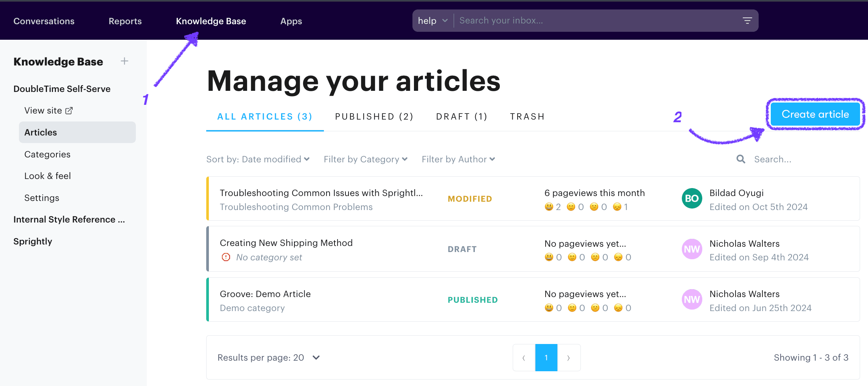Select page 1 in the pagination bar
The width and height of the screenshot is (868, 386).
(546, 357)
